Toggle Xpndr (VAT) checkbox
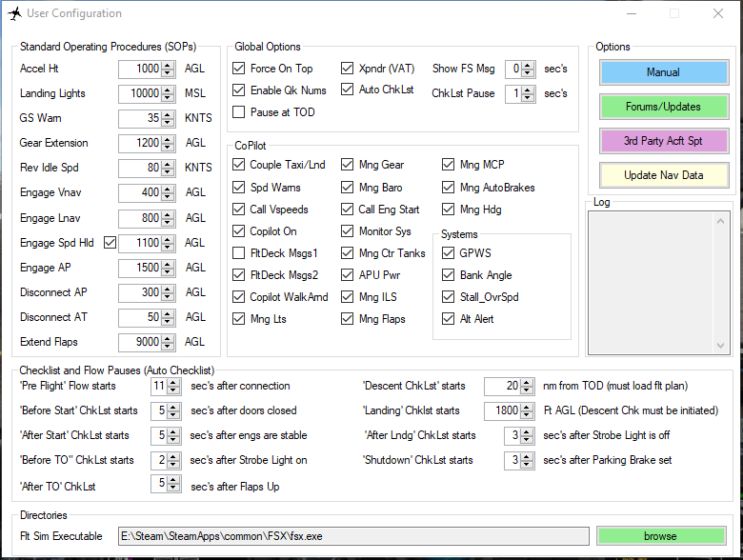 (x=348, y=69)
